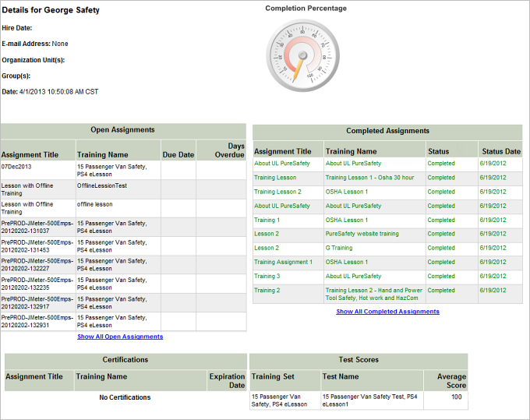
Task: Click Expiration Date header in Certifications
Action: click(227, 380)
